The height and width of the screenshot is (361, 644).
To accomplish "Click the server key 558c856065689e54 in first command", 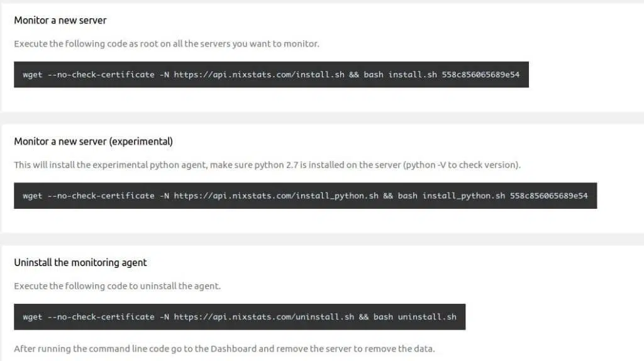I will [480, 74].
